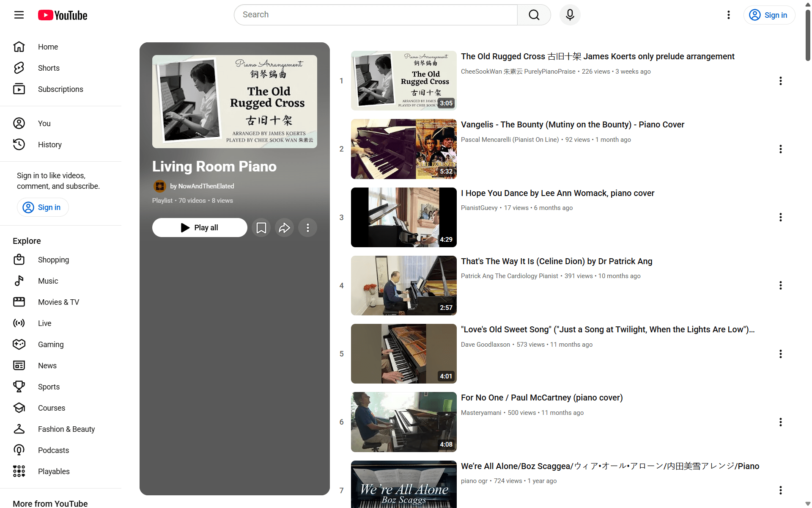Go to Subscriptions in sidebar
The width and height of the screenshot is (812, 508).
tap(60, 89)
